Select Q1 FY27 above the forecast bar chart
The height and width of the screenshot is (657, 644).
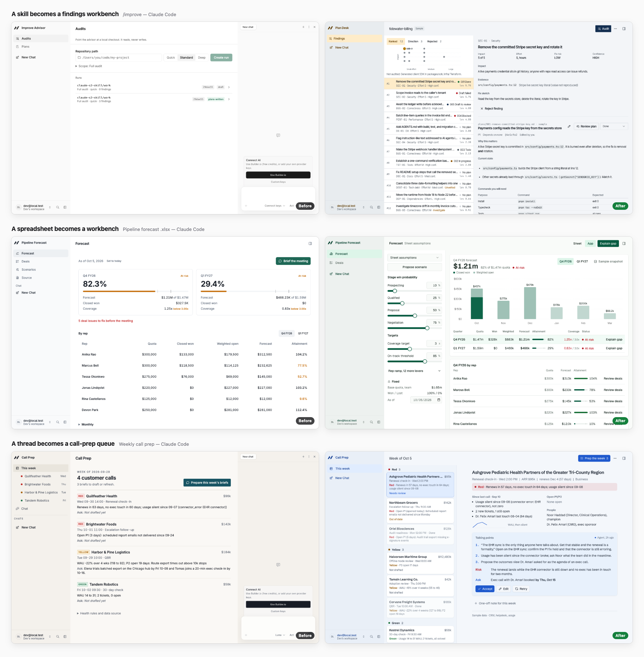(582, 261)
